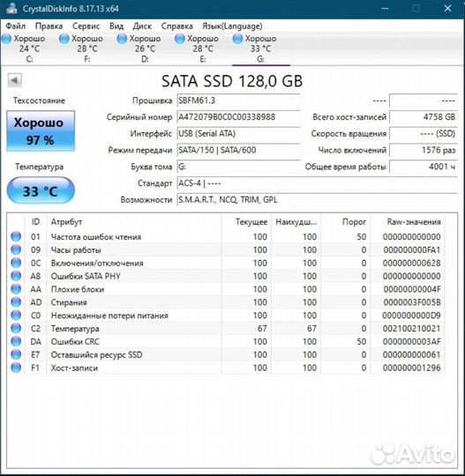Open the Справка menu

click(176, 26)
